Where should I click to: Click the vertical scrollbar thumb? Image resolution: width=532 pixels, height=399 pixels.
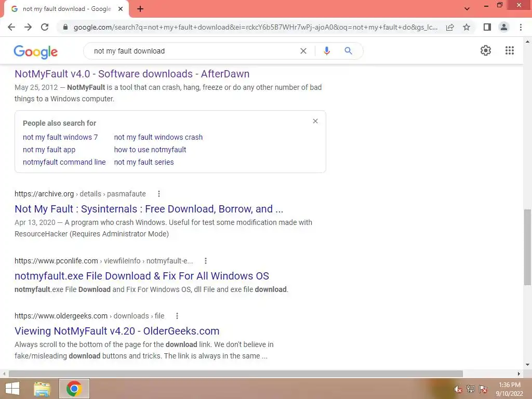point(527,247)
